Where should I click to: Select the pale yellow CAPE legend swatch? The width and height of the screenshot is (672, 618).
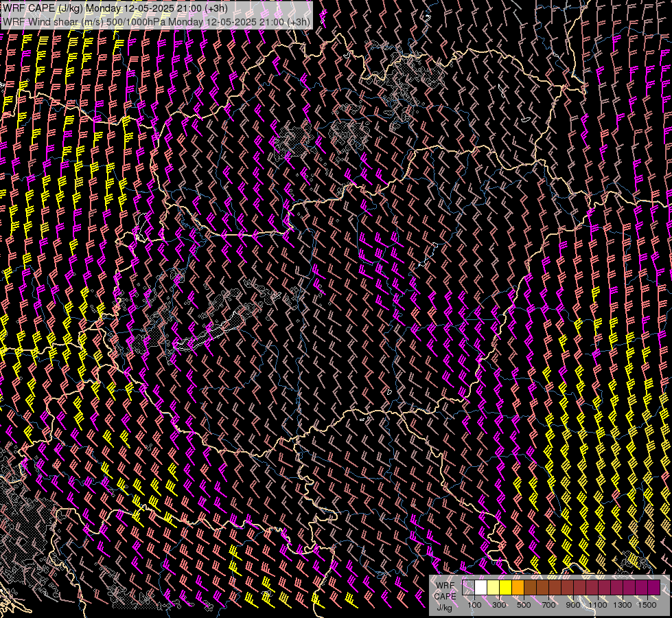click(x=494, y=587)
